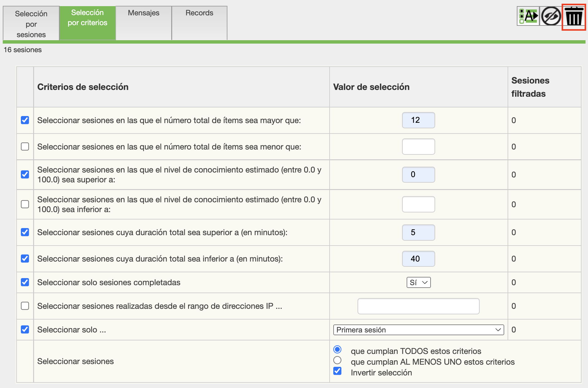Screen dimensions: 588x388
Task: Open the 'Sí' completed sessions dropdown
Action: tap(418, 282)
